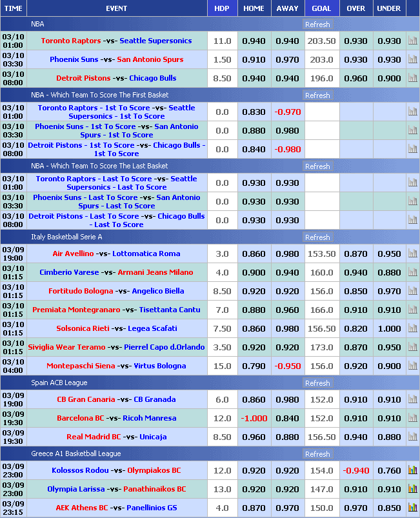Open chart icon for Solsonica Rieti vs Legea Scafati
The width and height of the screenshot is (420, 518).
412,328
